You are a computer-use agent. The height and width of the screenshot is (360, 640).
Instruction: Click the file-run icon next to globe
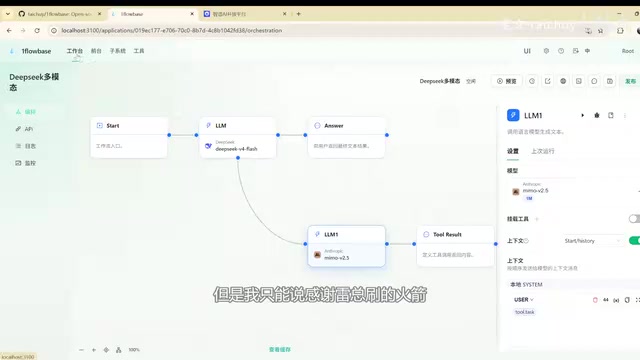coord(578,81)
